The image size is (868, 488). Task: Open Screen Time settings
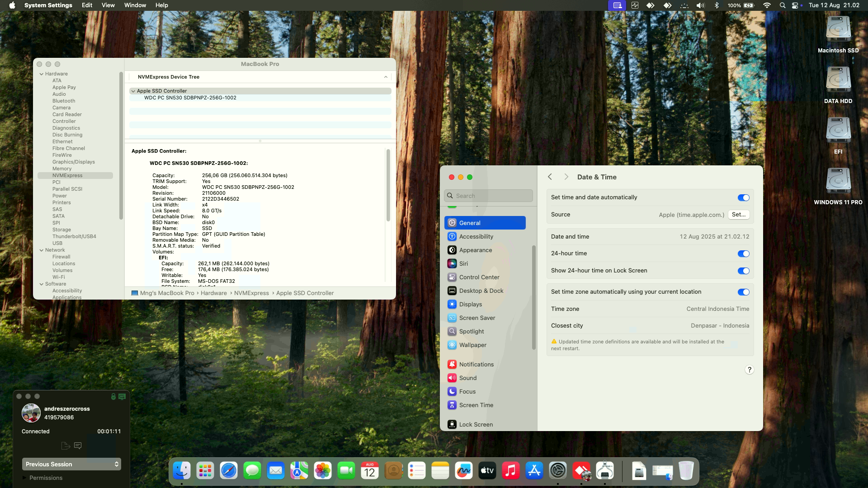476,405
